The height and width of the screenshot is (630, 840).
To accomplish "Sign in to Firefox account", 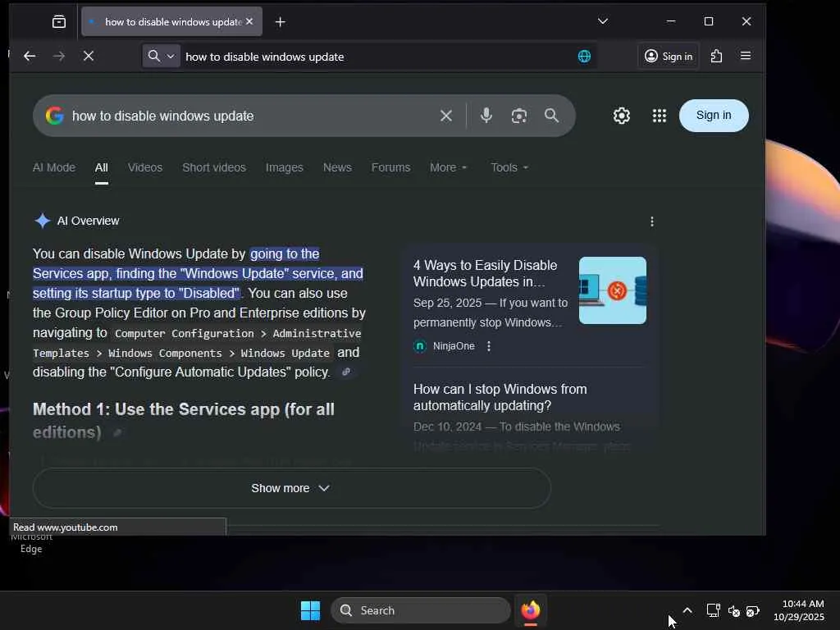I will tap(668, 56).
